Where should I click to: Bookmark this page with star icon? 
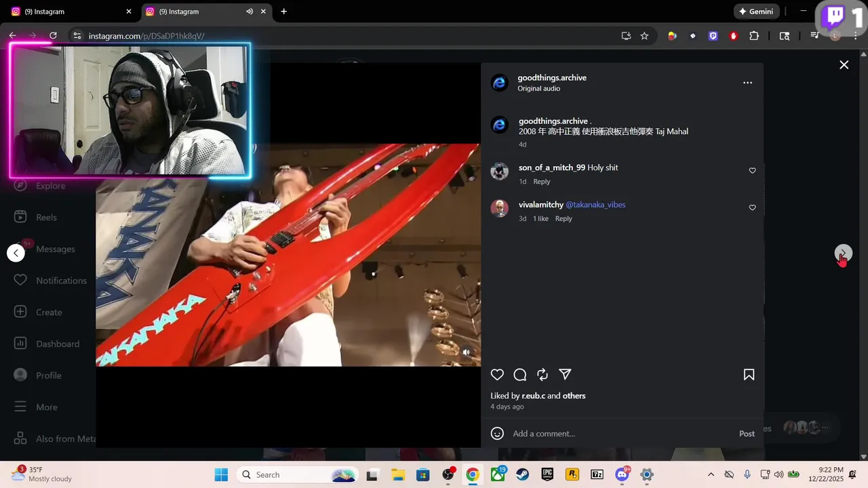[644, 36]
